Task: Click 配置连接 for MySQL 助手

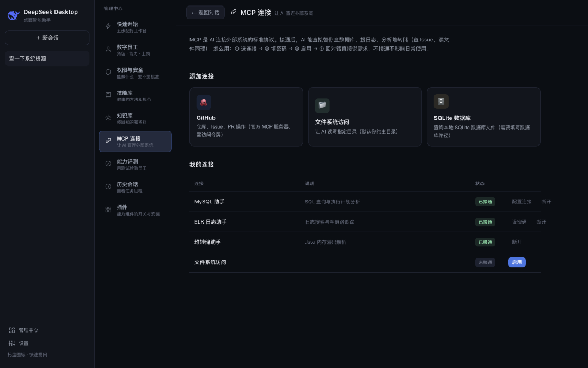Action: click(x=522, y=202)
